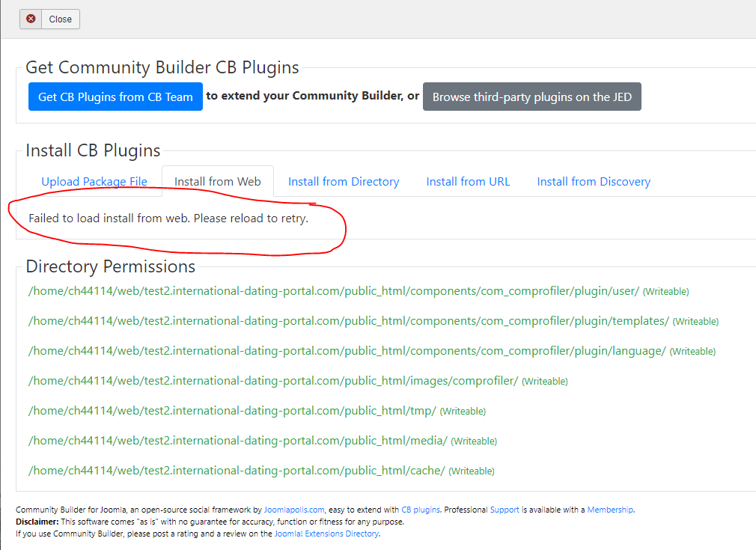
Task: Open the Install from Directory tab
Action: [344, 181]
